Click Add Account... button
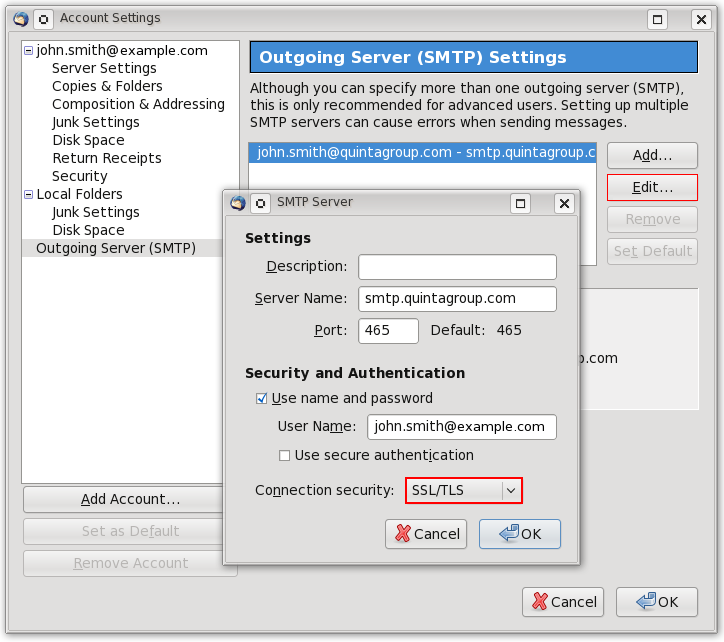Viewport: 724px width, 642px height. pyautogui.click(x=130, y=499)
